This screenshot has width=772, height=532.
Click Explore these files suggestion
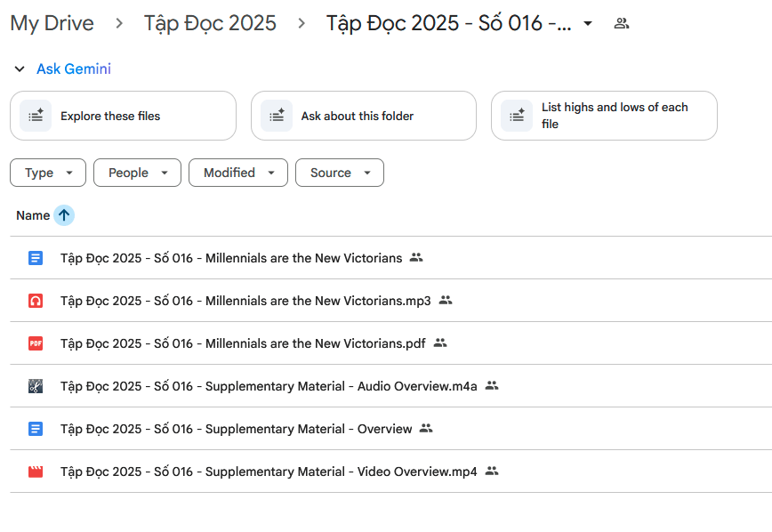click(x=123, y=116)
